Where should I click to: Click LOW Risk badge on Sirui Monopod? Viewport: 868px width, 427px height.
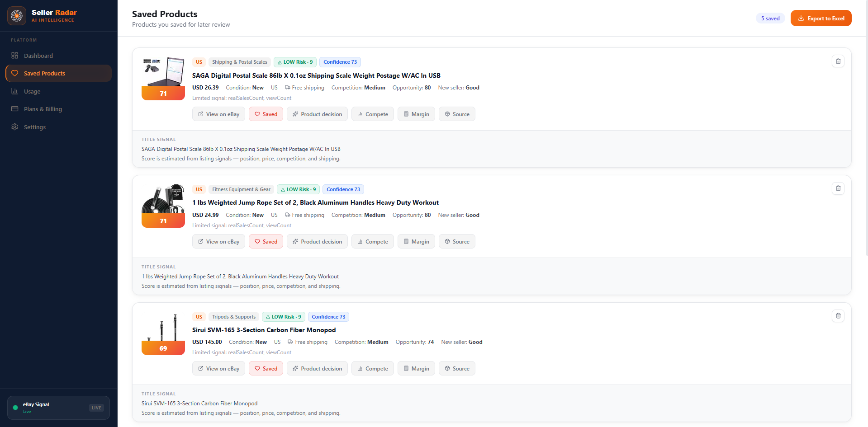pyautogui.click(x=283, y=317)
